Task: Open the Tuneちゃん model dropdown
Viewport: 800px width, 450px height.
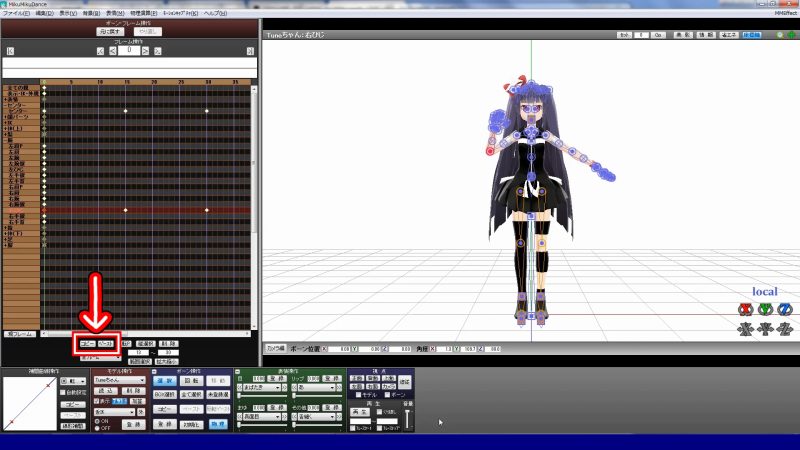Action: tap(119, 380)
